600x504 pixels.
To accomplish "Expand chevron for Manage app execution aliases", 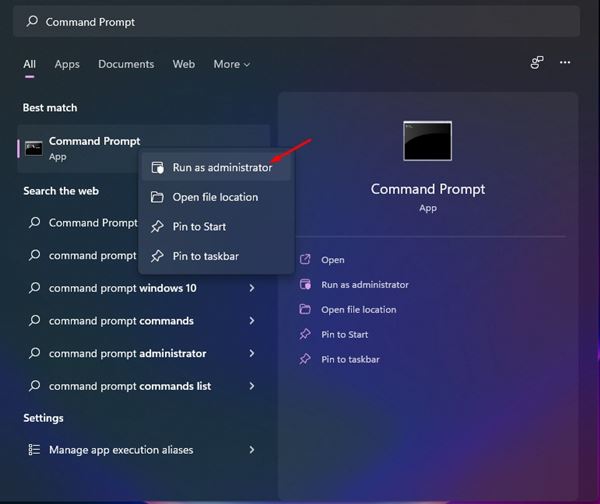I will pos(252,450).
